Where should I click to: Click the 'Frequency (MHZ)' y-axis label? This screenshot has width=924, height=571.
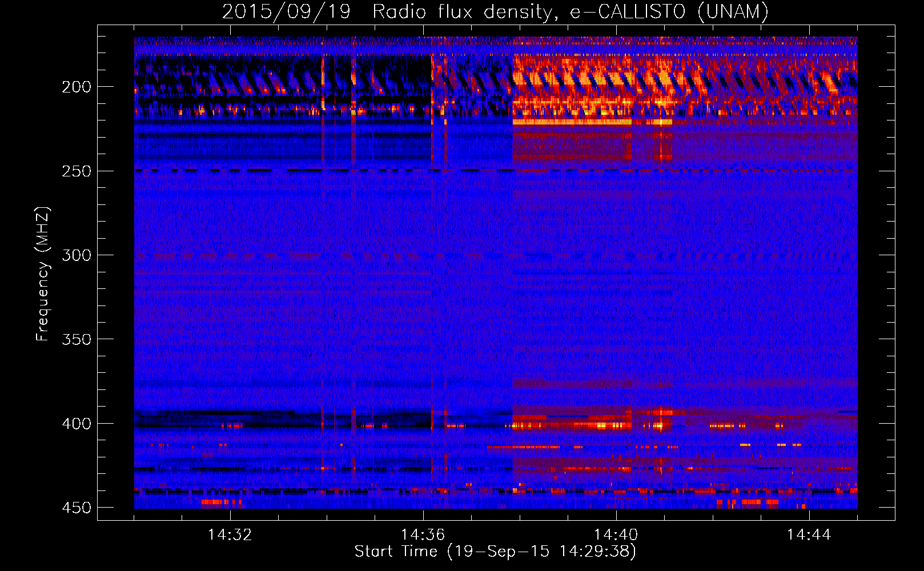[x=43, y=274]
